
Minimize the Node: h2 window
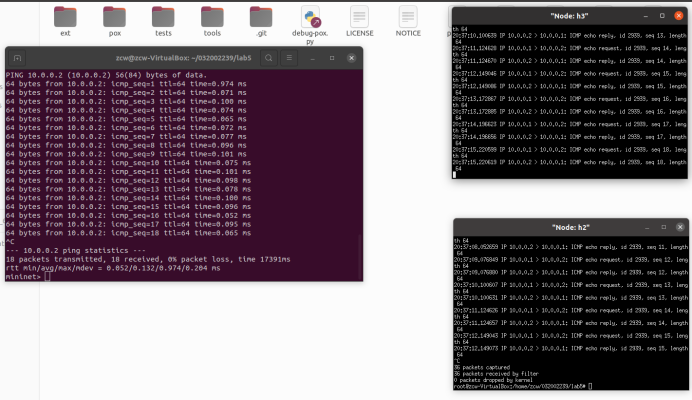(x=647, y=227)
